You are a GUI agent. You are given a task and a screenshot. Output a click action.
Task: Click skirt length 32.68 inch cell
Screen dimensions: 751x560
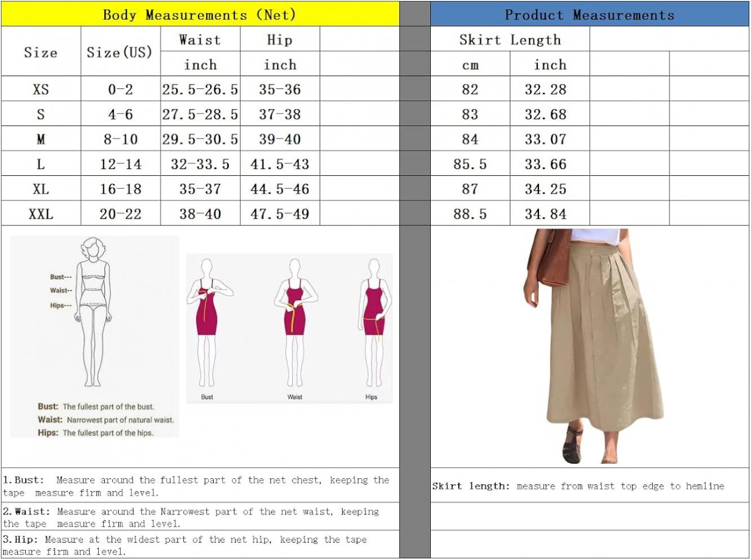tap(550, 114)
